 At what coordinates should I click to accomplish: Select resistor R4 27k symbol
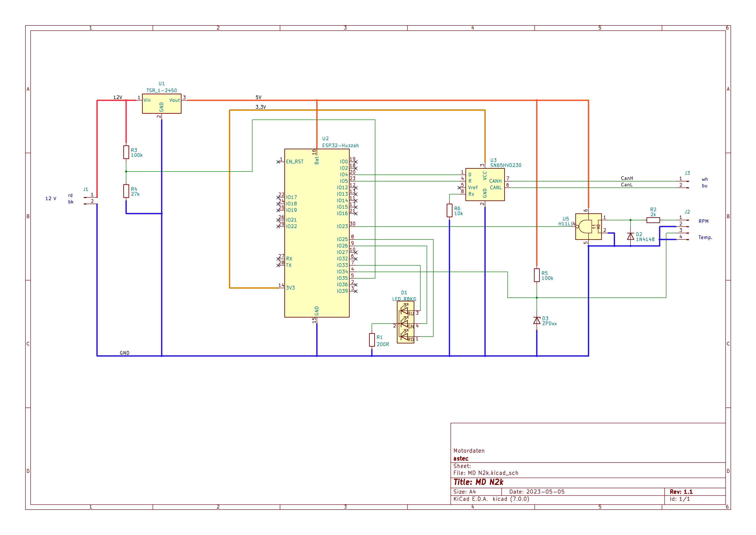126,191
